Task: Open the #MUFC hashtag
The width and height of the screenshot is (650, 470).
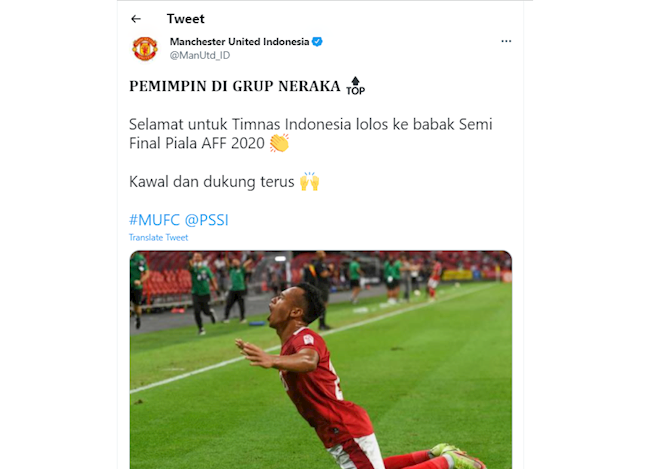Action: tap(153, 219)
